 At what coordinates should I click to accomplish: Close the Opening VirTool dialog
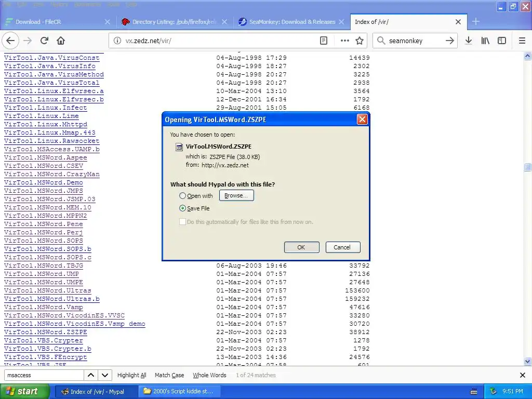click(362, 119)
